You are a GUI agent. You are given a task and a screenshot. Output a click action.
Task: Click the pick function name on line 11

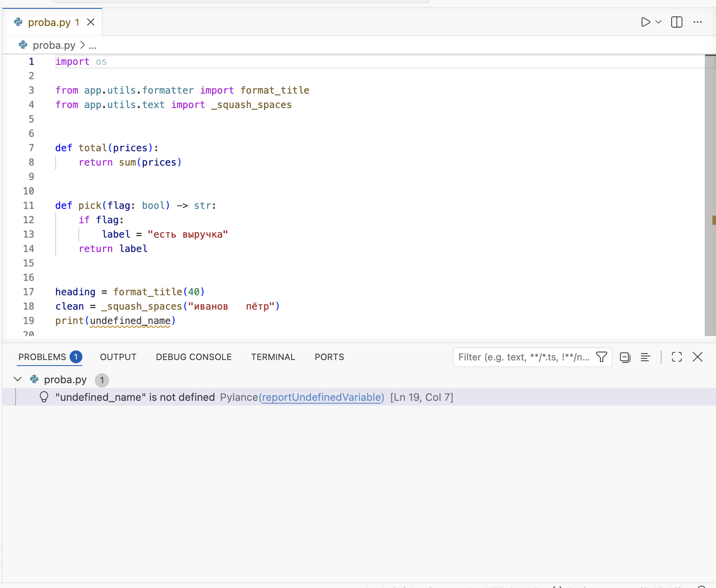click(90, 205)
